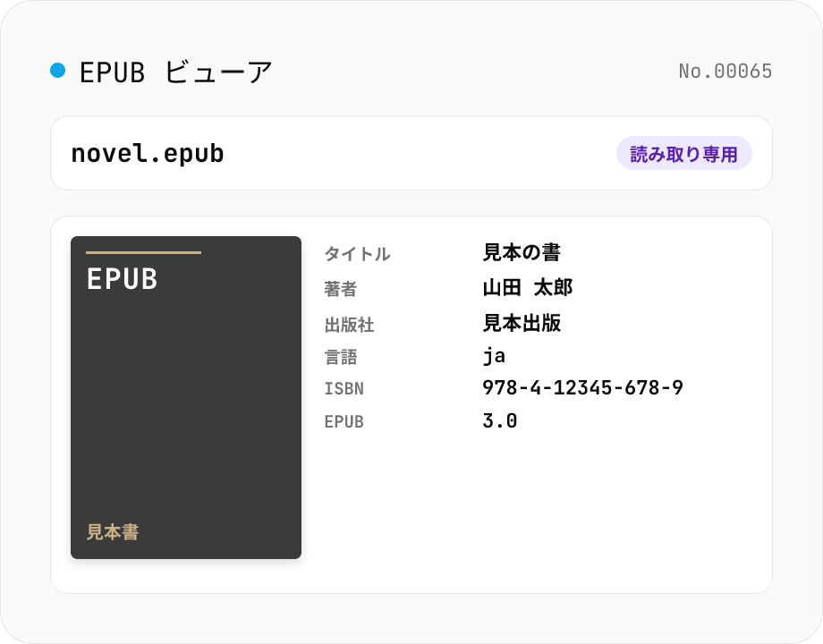Open the dark EPUB book cover thumbnail
The height and width of the screenshot is (644, 823).
[x=186, y=397]
